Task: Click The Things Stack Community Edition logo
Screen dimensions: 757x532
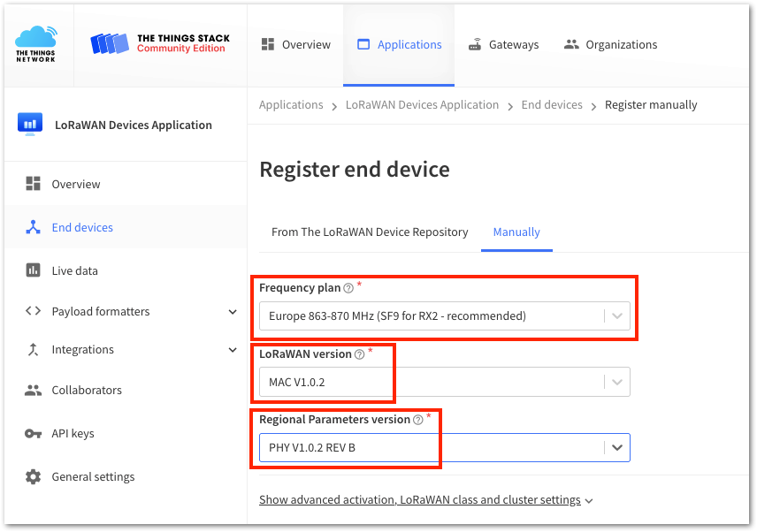Action: (x=160, y=43)
